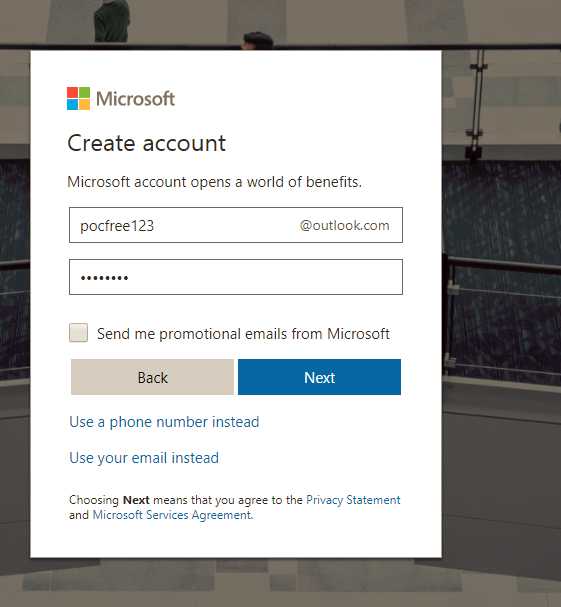Click the red square in Microsoft logo
The image size is (561, 607).
pos(72,93)
